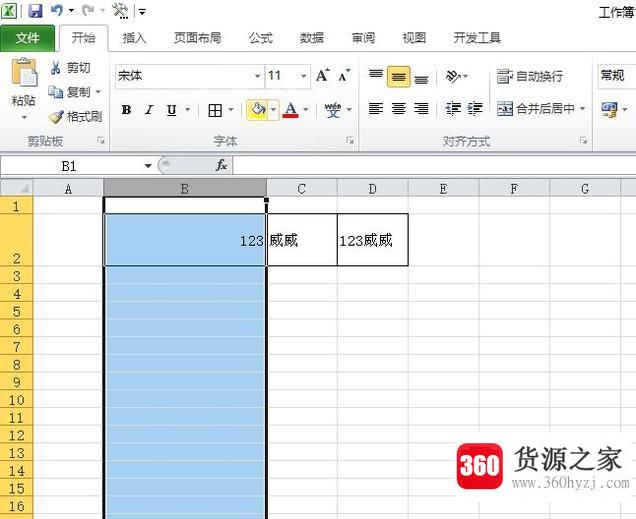Switch to the 插入 Insert tab
Viewport: 636px width, 519px height.
pyautogui.click(x=135, y=38)
